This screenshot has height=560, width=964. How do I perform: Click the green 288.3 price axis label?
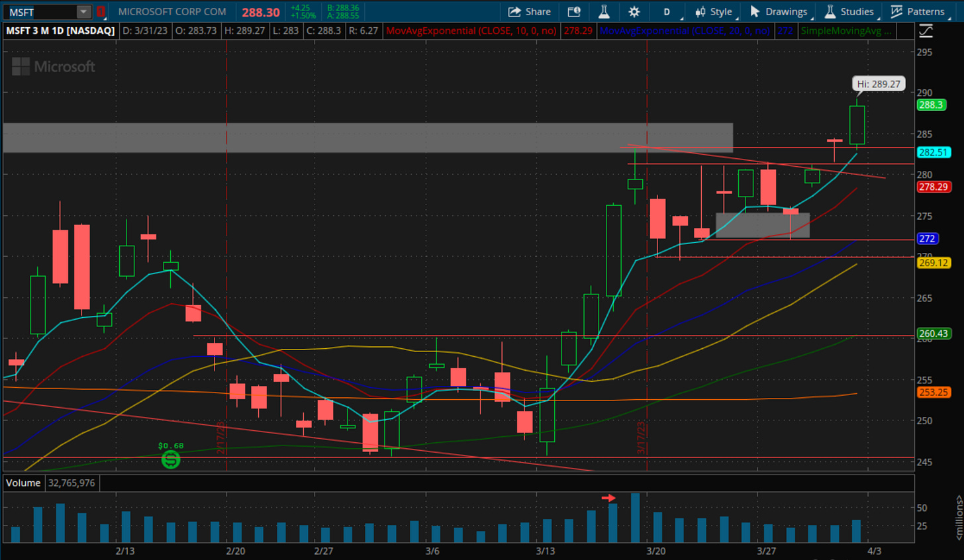click(x=930, y=105)
